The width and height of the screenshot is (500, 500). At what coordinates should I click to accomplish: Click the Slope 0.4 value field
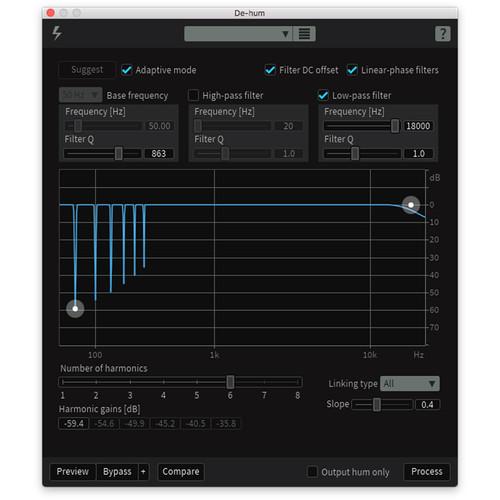click(427, 405)
